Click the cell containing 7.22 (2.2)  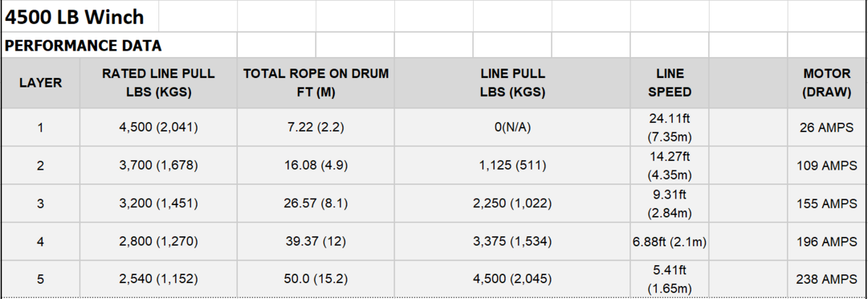pos(315,128)
